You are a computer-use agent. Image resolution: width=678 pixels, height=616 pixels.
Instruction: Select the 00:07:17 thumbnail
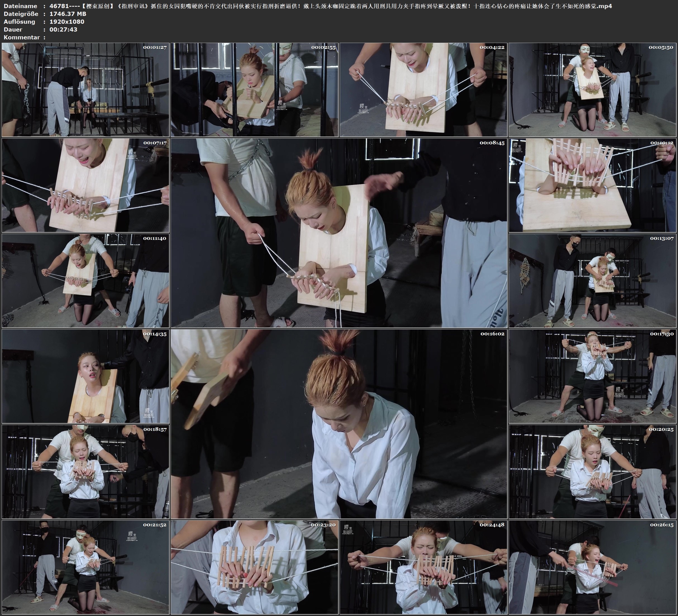[x=85, y=185]
